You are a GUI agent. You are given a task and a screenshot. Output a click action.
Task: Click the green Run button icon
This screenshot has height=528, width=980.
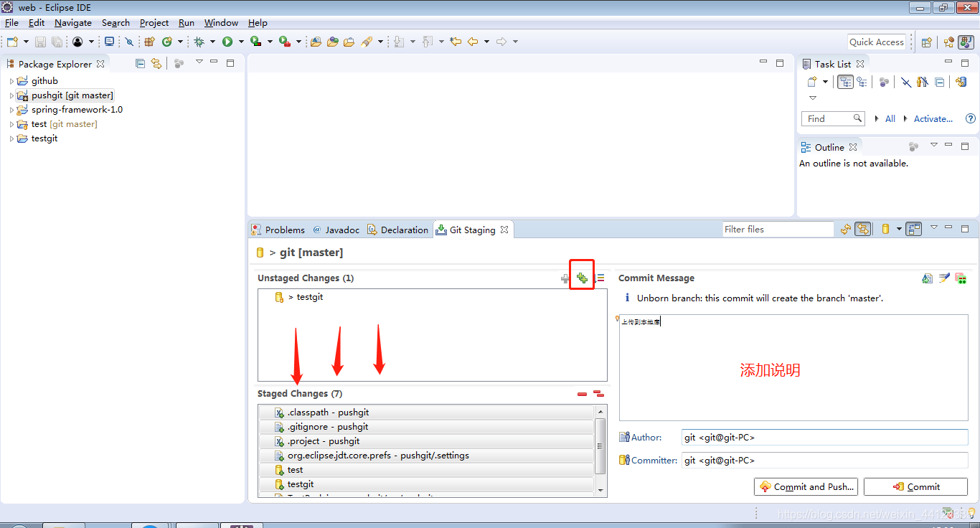point(227,42)
